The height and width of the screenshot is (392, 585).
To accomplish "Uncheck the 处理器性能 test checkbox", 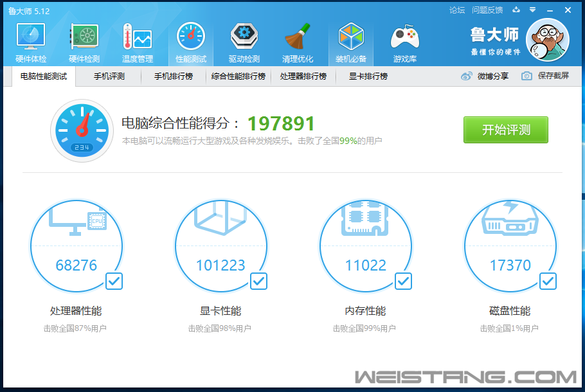I will tap(114, 281).
